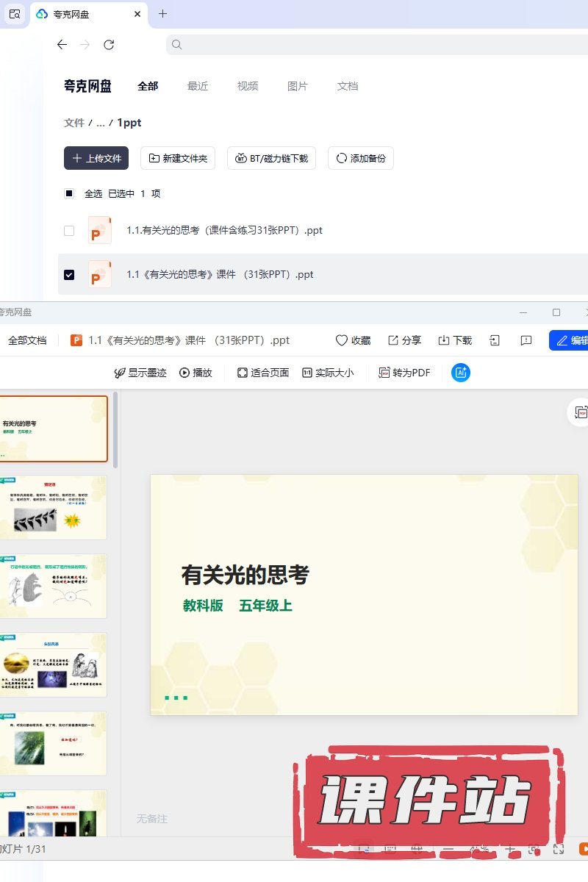This screenshot has height=882, width=588.
Task: Start the slideshow with 播放
Action: [196, 373]
